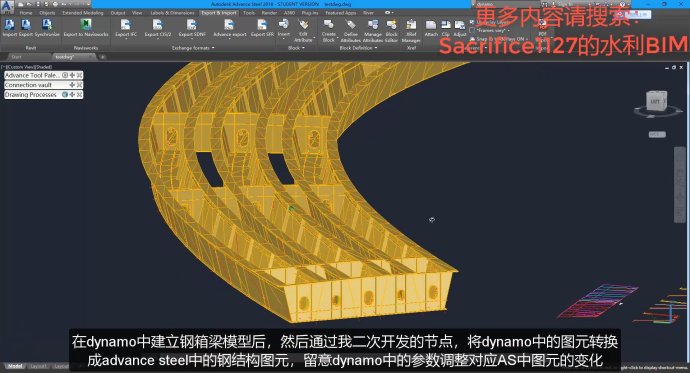Open the Advance export dropdown arrow
The image size is (690, 373).
coord(230,39)
